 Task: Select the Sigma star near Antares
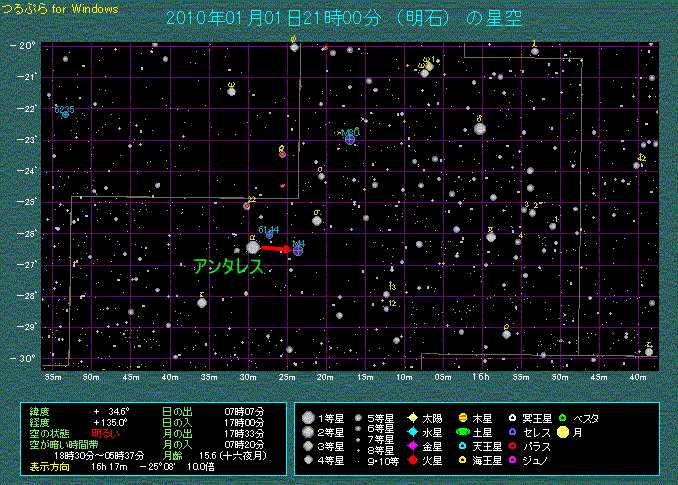click(316, 220)
